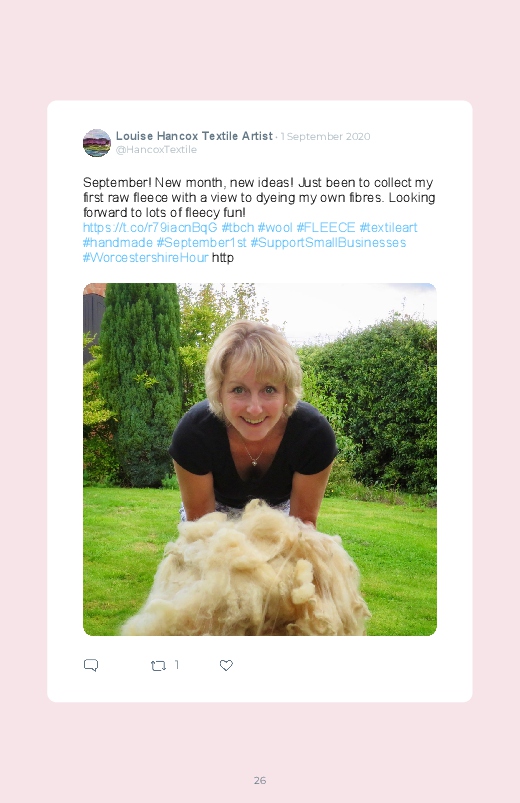520x803 pixels.
Task: Open the #FLEECE hashtag
Action: coord(326,227)
